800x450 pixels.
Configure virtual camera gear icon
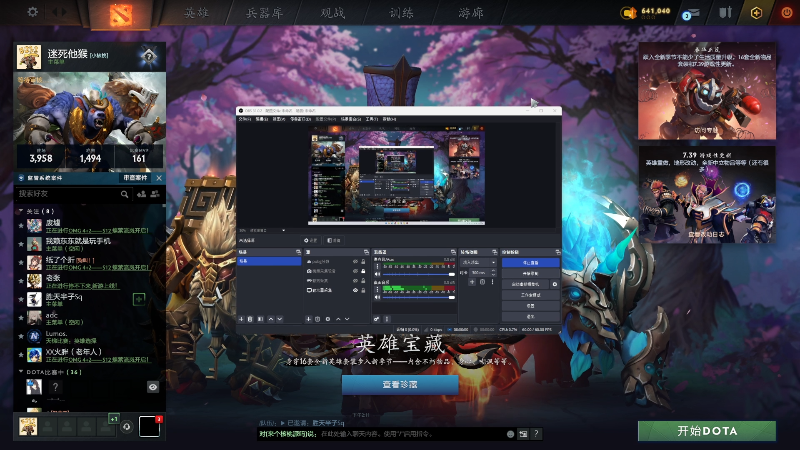(555, 284)
